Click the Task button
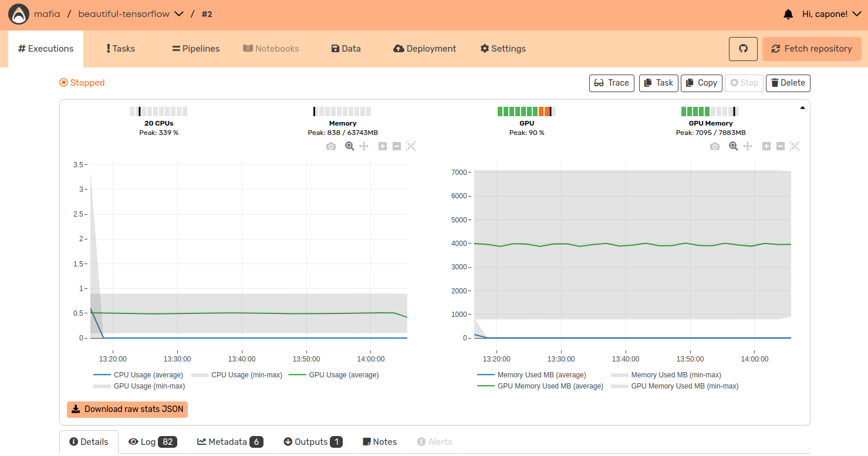This screenshot has width=868, height=456. pos(658,83)
